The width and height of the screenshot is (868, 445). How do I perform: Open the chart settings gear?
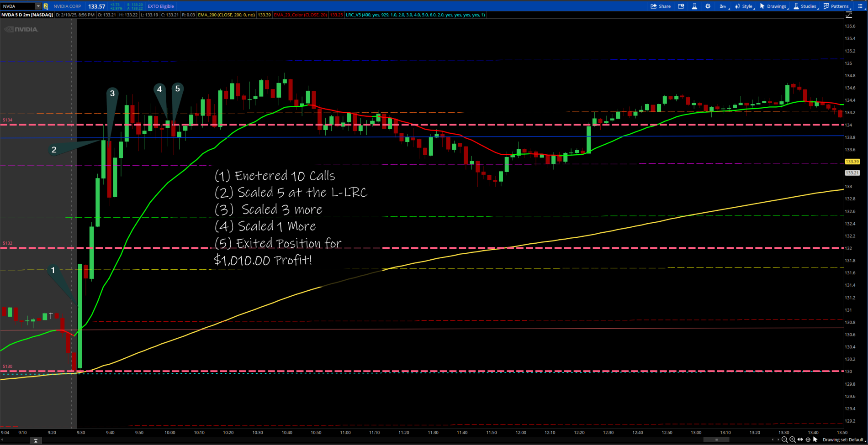708,6
